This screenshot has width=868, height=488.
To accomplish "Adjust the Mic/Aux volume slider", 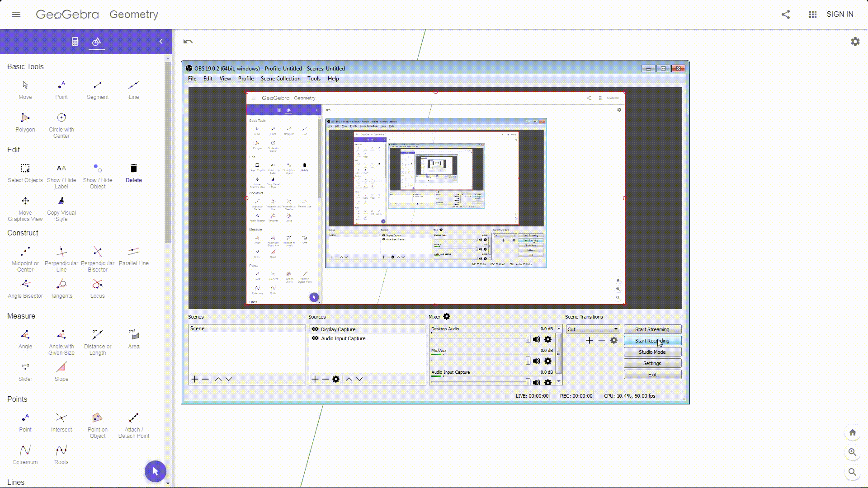I will tap(528, 361).
